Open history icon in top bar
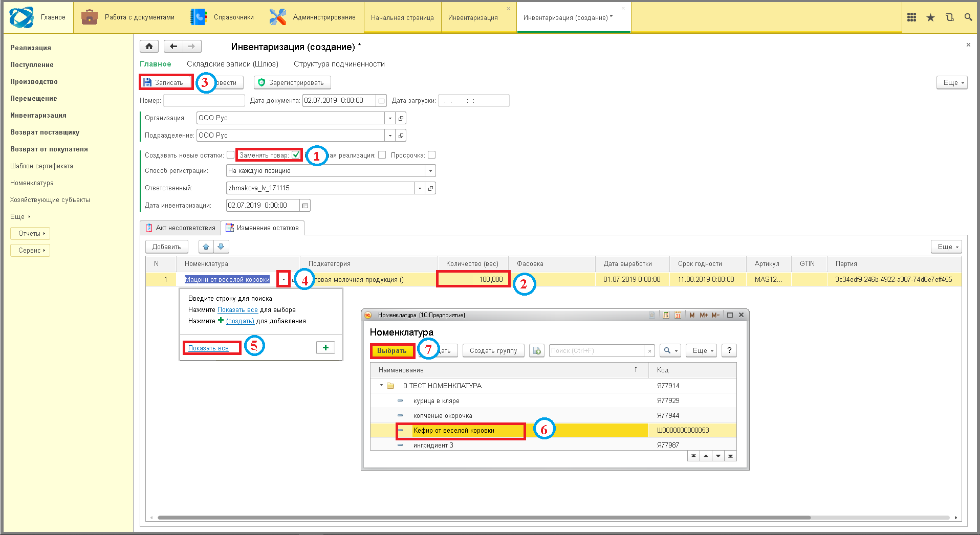Image resolution: width=980 pixels, height=535 pixels. [x=949, y=17]
